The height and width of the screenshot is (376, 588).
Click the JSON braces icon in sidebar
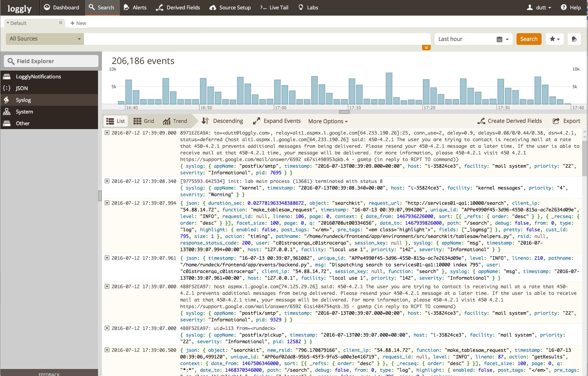pyautogui.click(x=7, y=88)
